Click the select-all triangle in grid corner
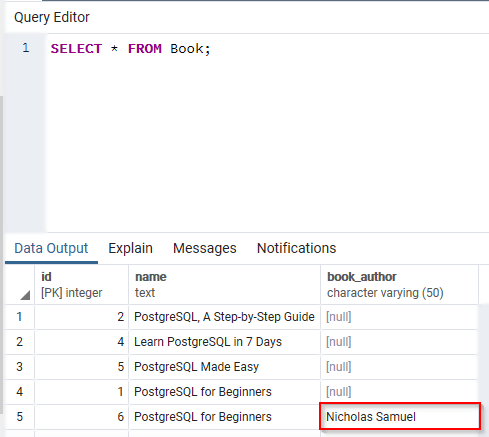 [x=25, y=295]
